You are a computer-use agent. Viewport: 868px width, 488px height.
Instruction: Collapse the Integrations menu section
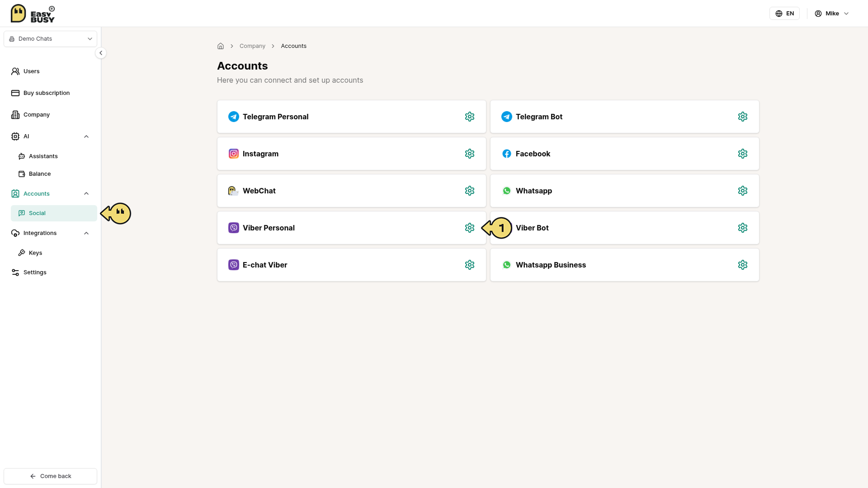point(86,233)
